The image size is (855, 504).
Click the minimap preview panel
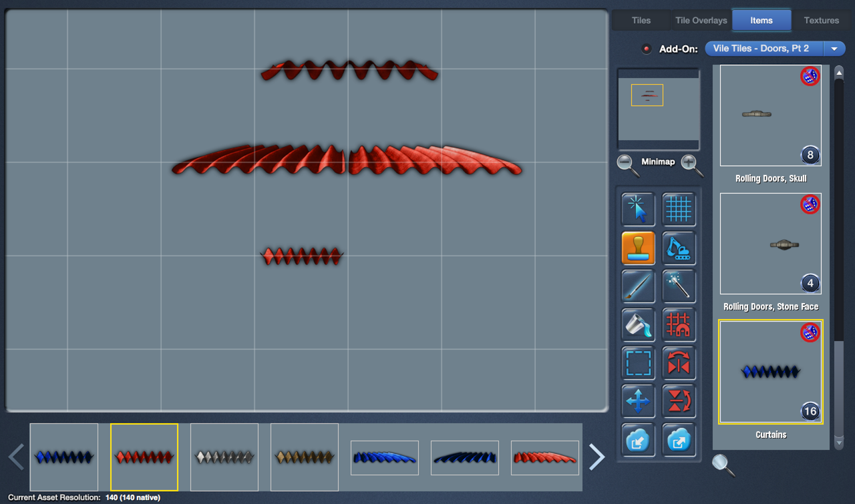coord(659,109)
